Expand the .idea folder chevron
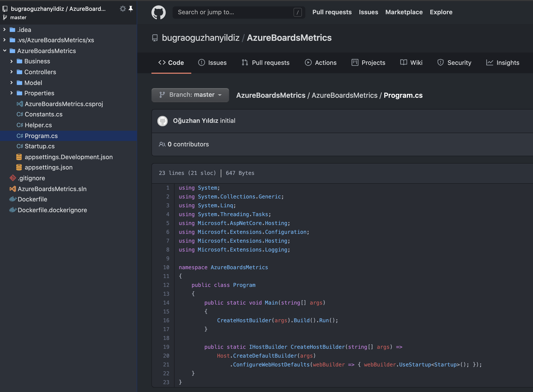This screenshot has height=392, width=533. click(x=4, y=29)
